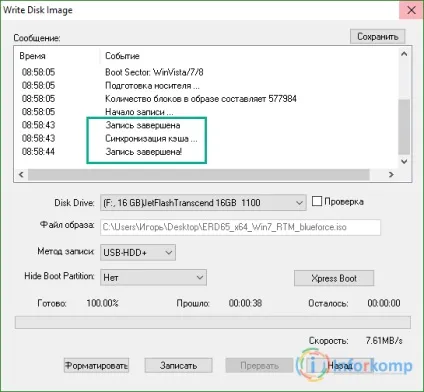Click the message log scroll up arrow

pyautogui.click(x=404, y=54)
